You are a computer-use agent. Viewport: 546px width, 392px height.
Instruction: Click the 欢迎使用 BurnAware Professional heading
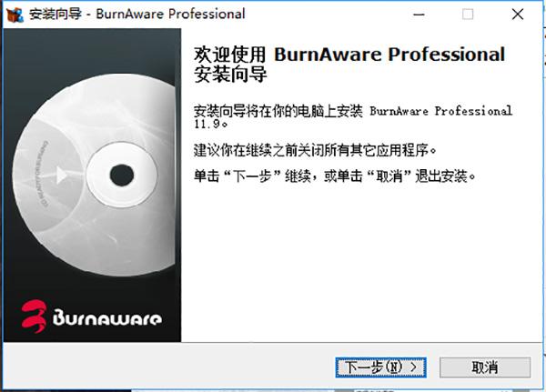click(x=349, y=55)
